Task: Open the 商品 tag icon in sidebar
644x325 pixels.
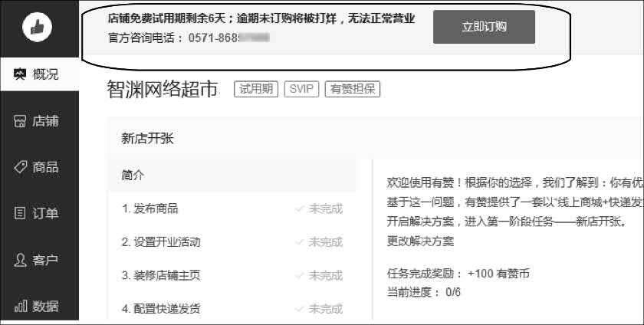Action: [x=20, y=167]
